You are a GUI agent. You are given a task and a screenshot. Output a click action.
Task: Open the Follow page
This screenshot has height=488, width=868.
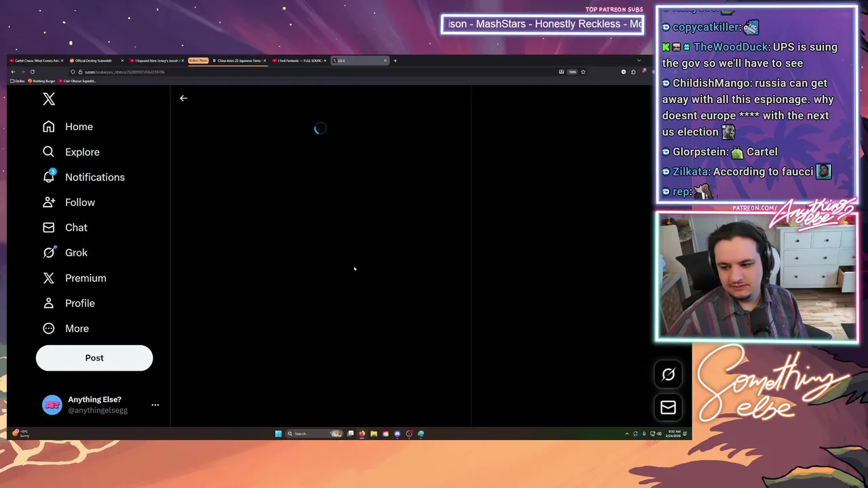coord(68,202)
